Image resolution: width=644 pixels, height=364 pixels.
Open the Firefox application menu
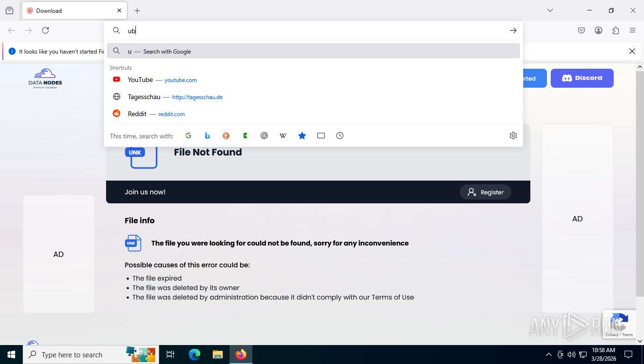coord(633,30)
